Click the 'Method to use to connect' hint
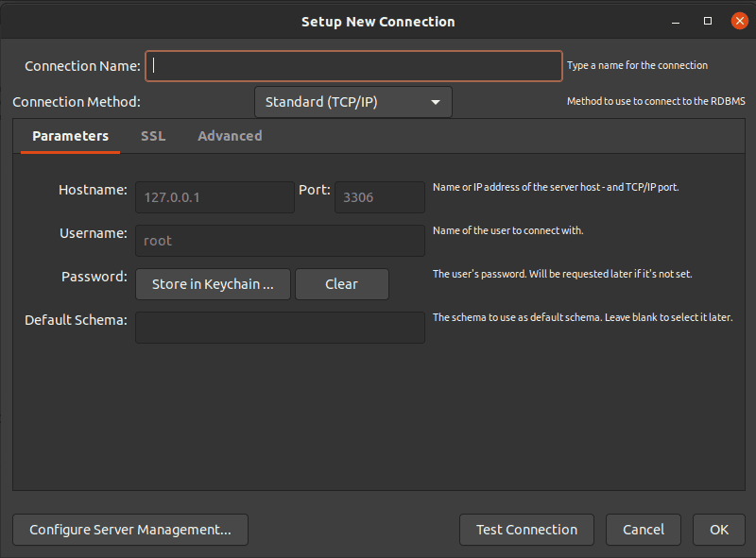This screenshot has width=756, height=558. (656, 101)
